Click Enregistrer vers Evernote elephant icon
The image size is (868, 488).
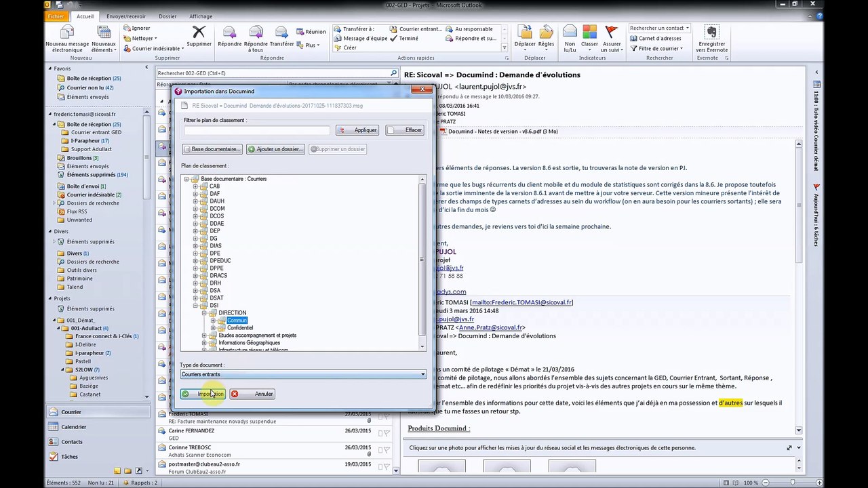711,32
